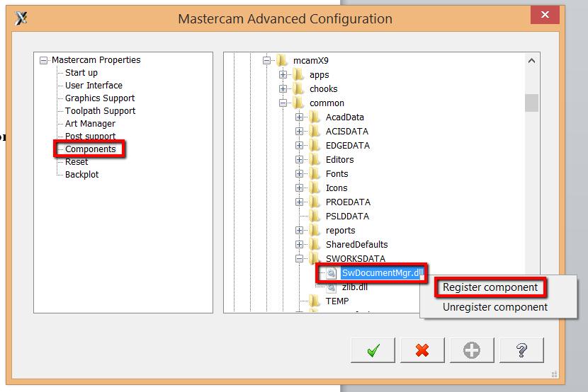Collapse the mcamX9 folder node
This screenshot has height=392, width=588.
[x=266, y=60]
